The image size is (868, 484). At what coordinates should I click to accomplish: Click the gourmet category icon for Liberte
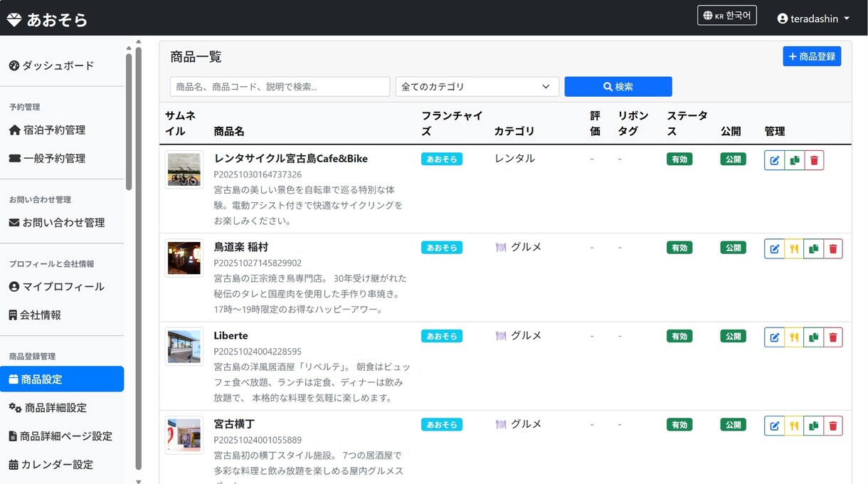501,336
